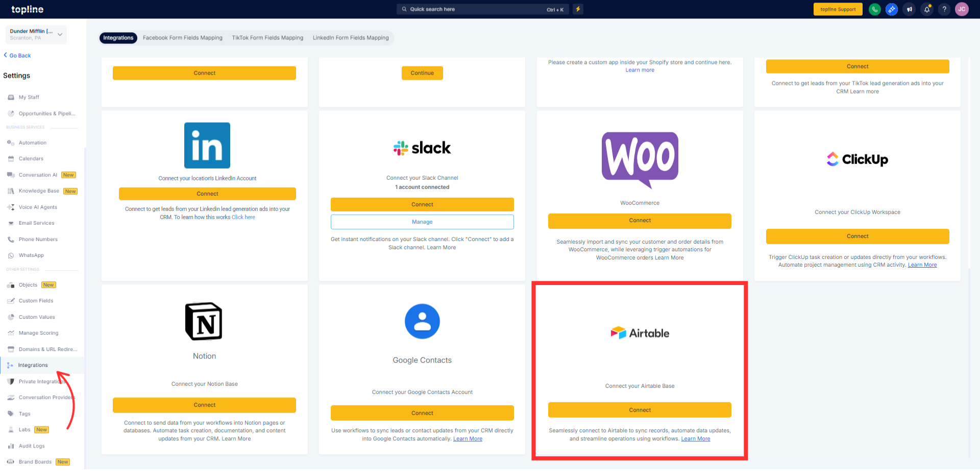Open Private Integrations in sidebar

pyautogui.click(x=42, y=382)
